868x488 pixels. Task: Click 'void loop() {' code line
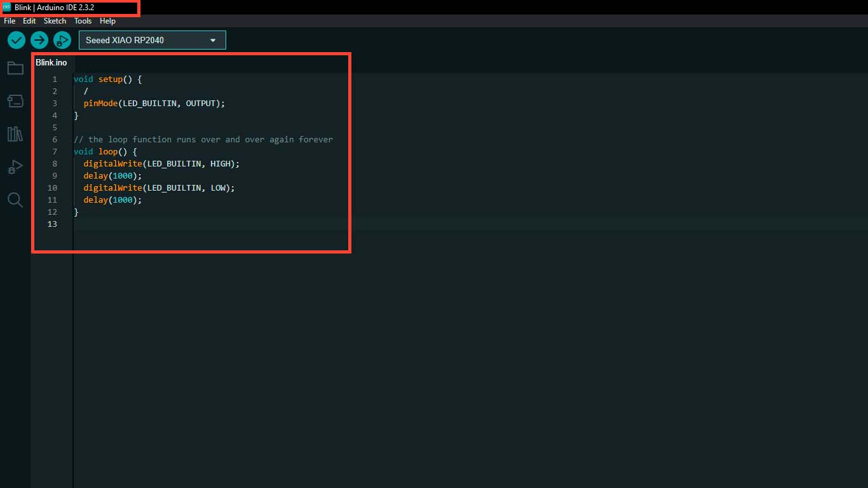105,152
